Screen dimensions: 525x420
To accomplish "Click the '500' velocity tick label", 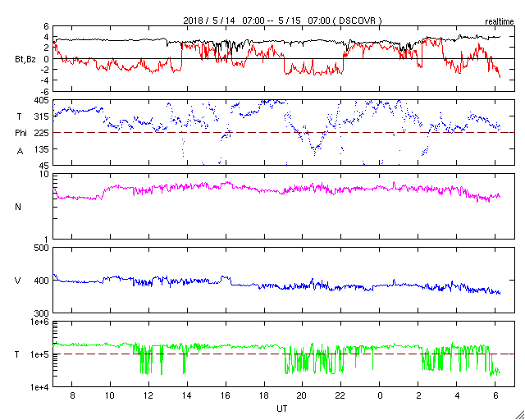I will pos(42,249).
